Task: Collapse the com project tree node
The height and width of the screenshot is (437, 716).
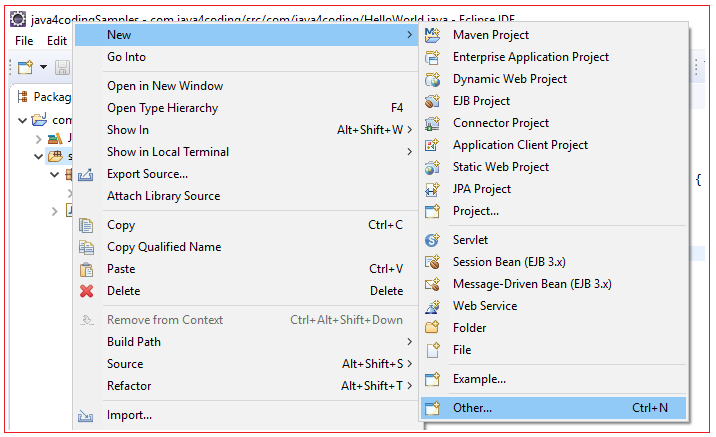Action: (x=22, y=121)
